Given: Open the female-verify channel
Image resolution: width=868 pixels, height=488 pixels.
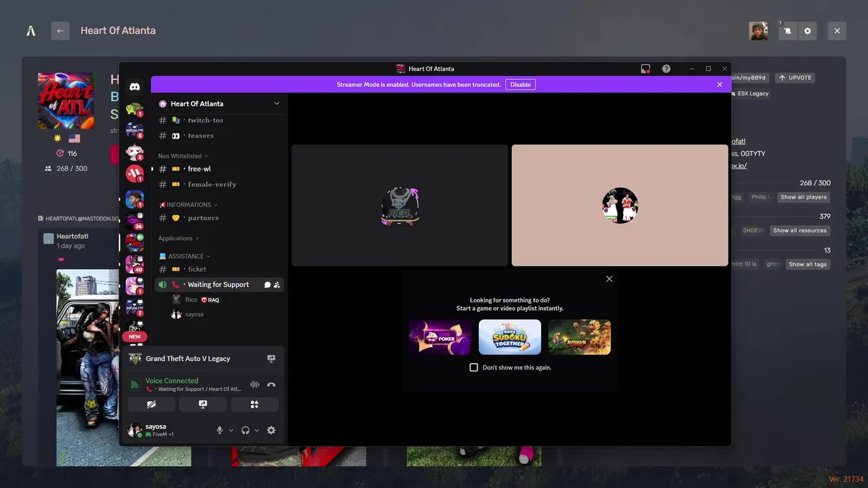Looking at the screenshot, I should pos(218,184).
